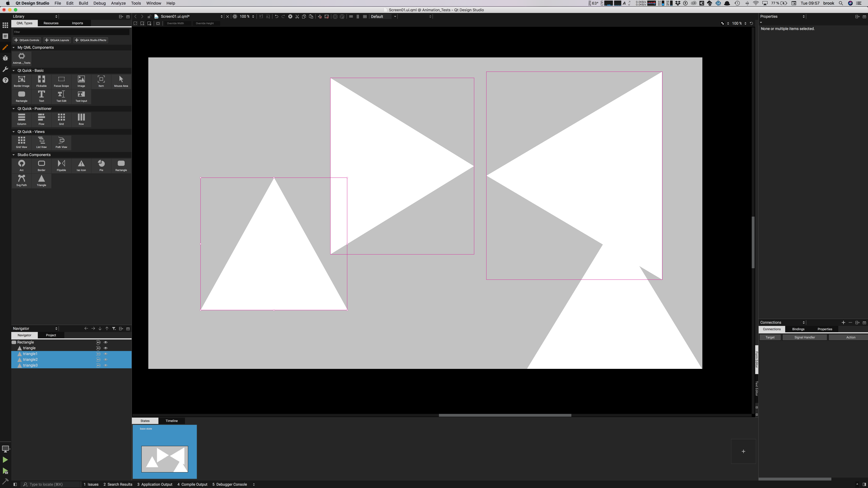Select the Svg Path component

[x=21, y=180]
